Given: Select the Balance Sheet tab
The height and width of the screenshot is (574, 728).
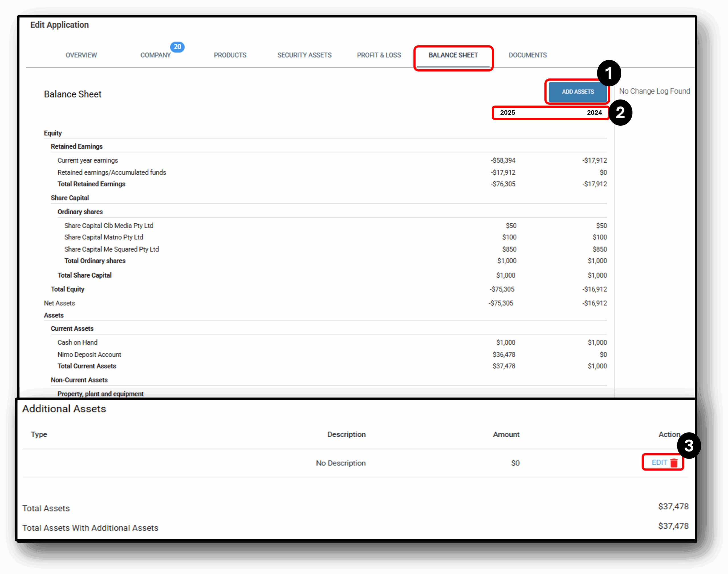Looking at the screenshot, I should pos(453,55).
